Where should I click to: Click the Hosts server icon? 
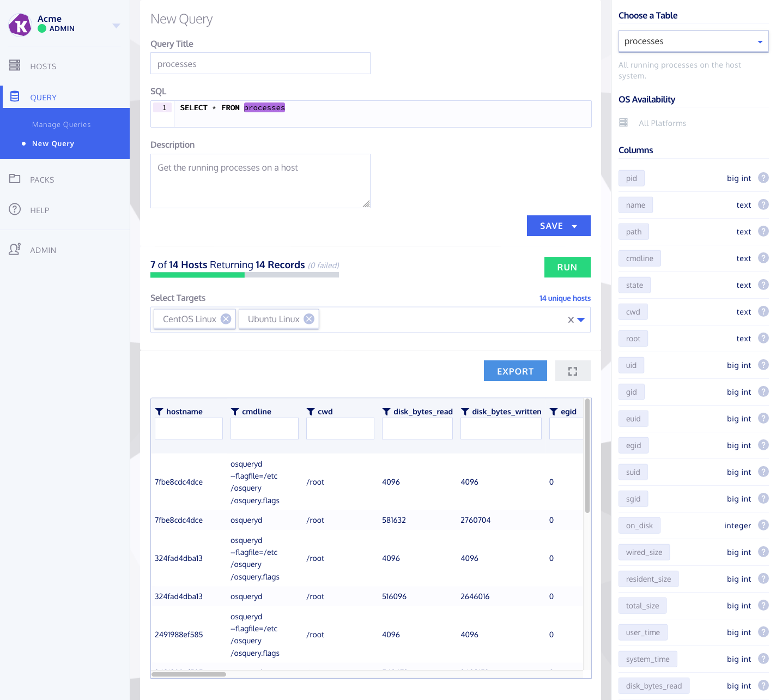(x=15, y=65)
